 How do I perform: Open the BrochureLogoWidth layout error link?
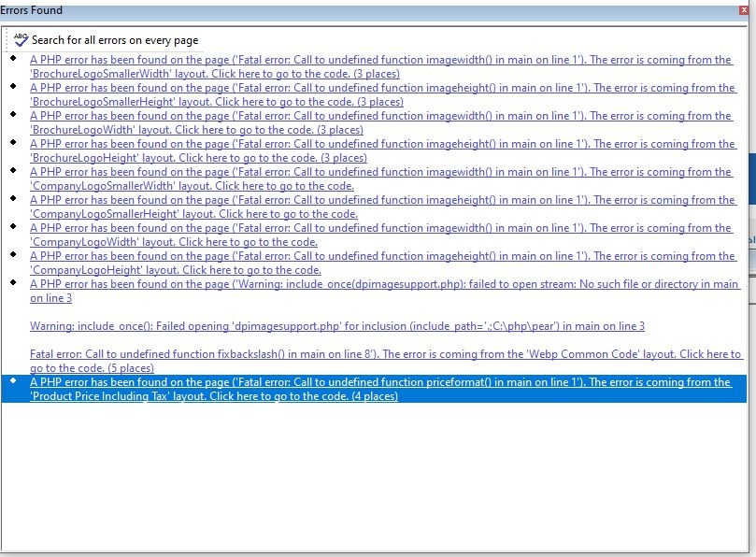(x=381, y=122)
